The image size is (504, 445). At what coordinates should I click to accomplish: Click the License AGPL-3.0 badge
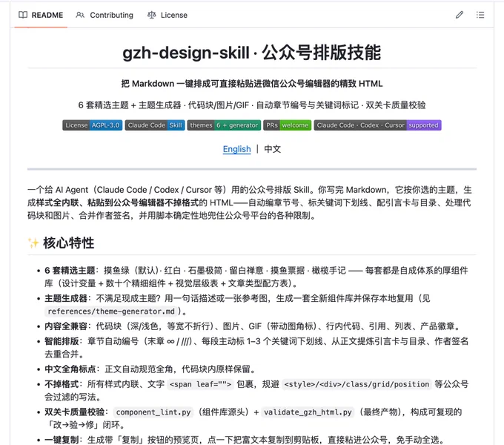point(92,125)
